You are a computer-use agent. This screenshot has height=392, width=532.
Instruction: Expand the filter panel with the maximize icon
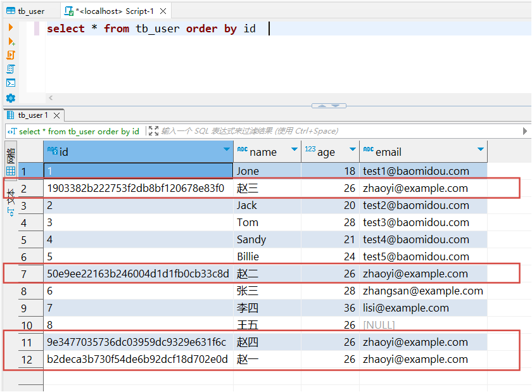(154, 131)
